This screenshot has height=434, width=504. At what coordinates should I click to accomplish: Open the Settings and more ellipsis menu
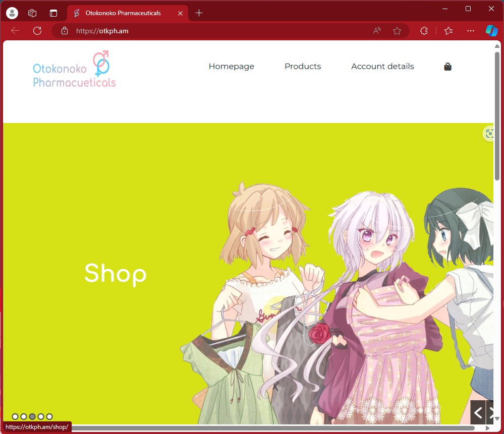[471, 31]
